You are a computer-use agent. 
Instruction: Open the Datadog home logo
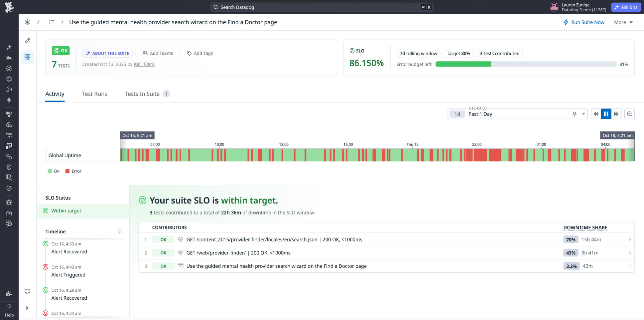9,7
